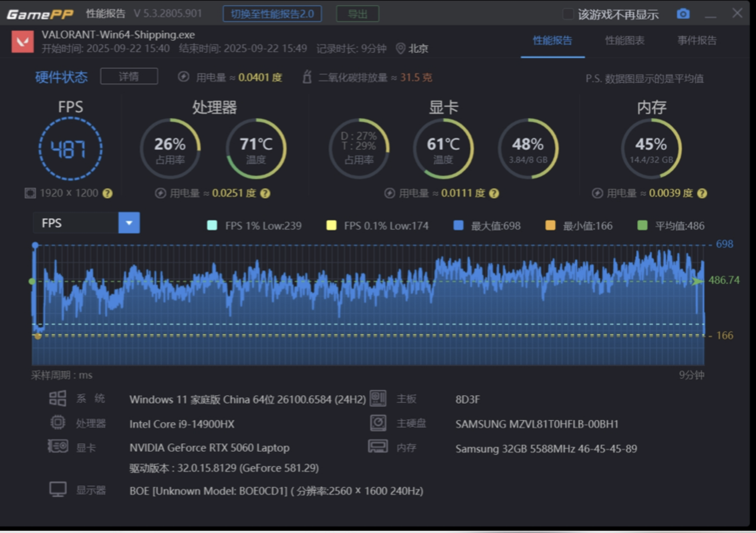Click the FPS combo box field
The height and width of the screenshot is (533, 756).
click(75, 223)
